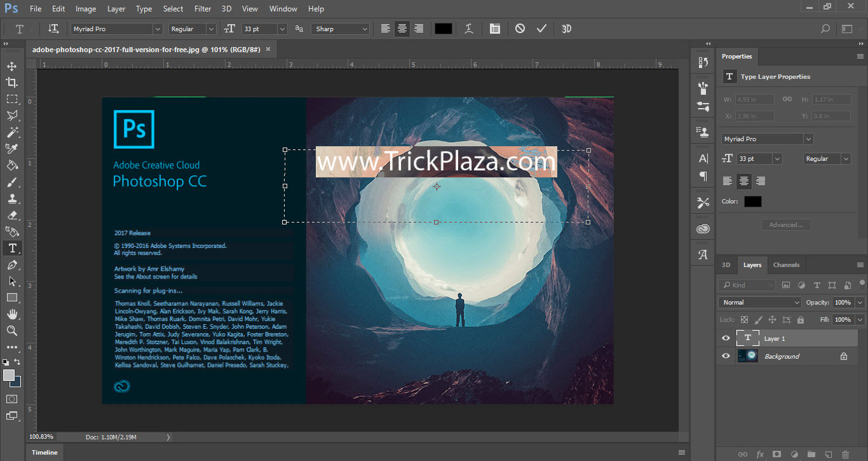Toggle lock all (padlock) in Layers panel
Viewport: 868px width, 461px height.
coord(800,320)
